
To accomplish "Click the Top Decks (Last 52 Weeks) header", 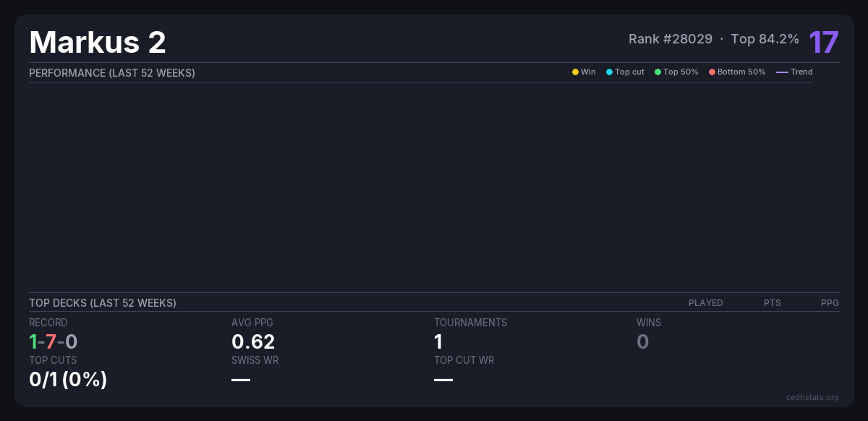I will pyautogui.click(x=103, y=303).
